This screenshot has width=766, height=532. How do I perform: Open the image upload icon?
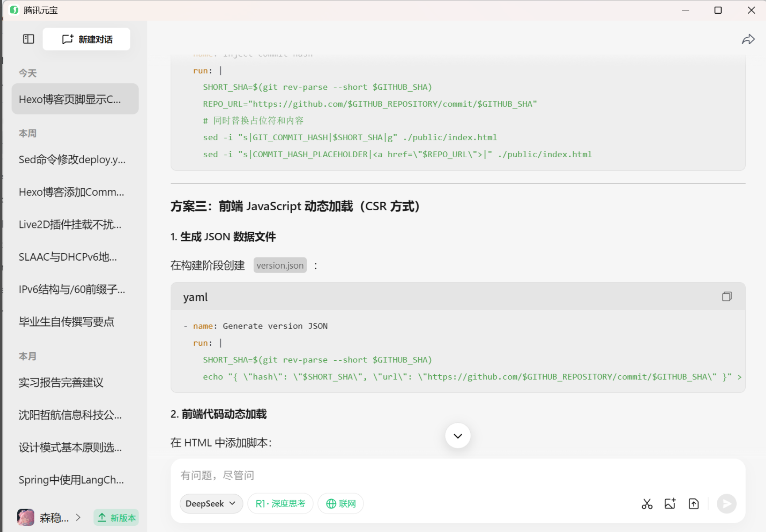pyautogui.click(x=670, y=504)
